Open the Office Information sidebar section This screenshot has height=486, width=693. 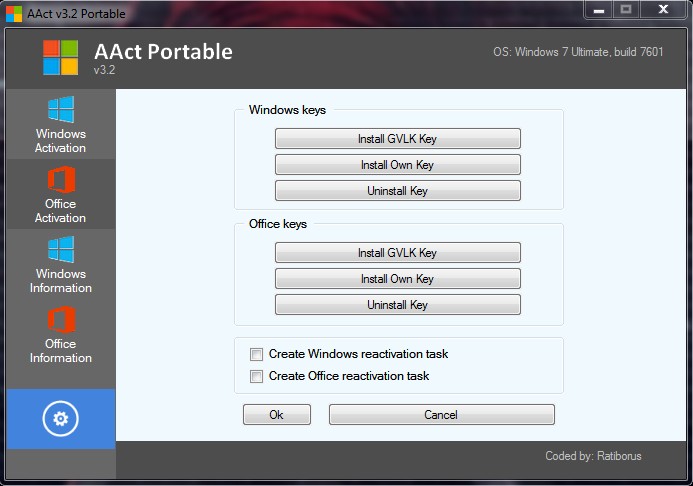(61, 334)
